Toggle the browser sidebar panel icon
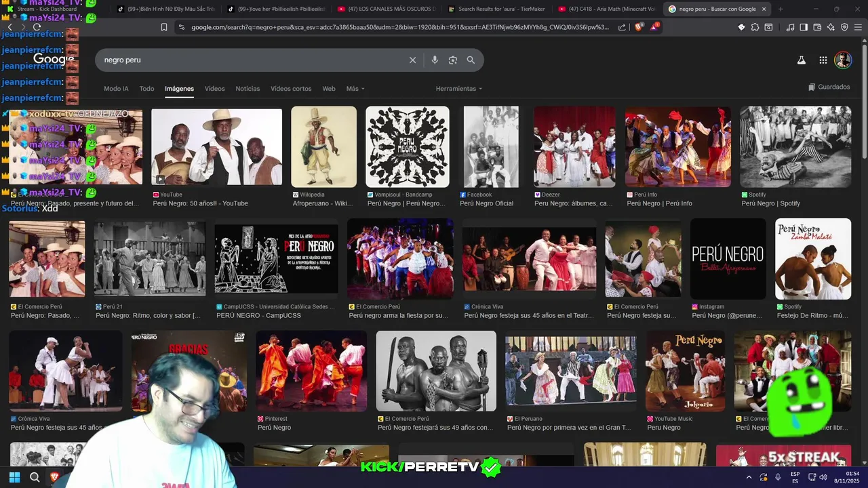The width and height of the screenshot is (868, 488). click(804, 27)
